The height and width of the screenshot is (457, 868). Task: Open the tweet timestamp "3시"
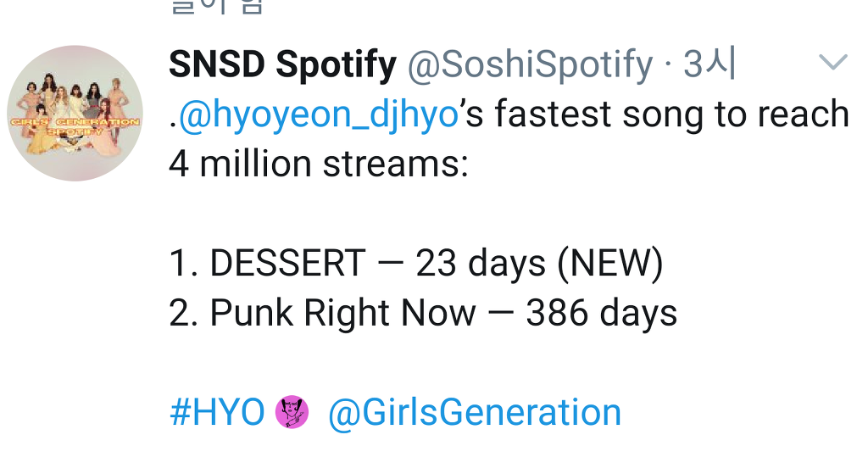pyautogui.click(x=709, y=64)
